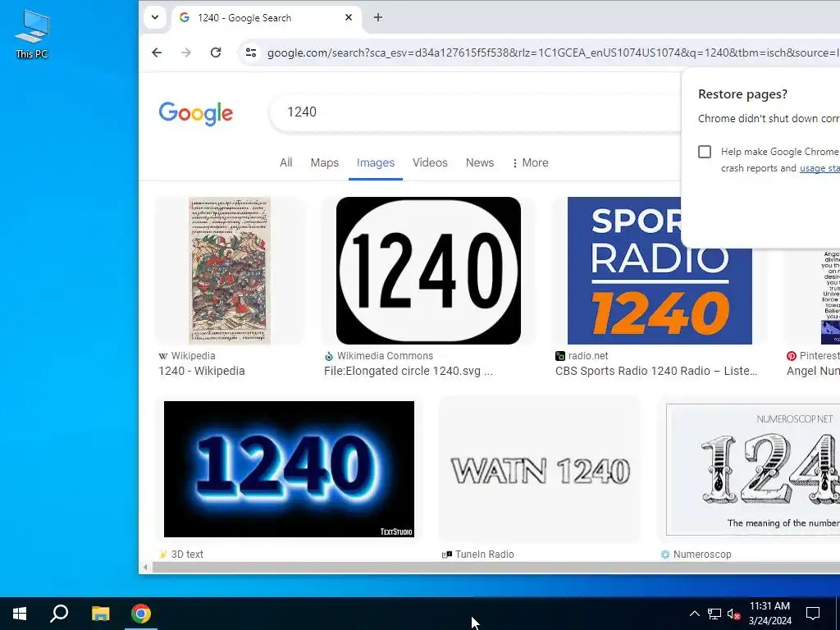
Task: Open 'File:Elongated circle 1240.svg' result title
Action: pos(409,371)
